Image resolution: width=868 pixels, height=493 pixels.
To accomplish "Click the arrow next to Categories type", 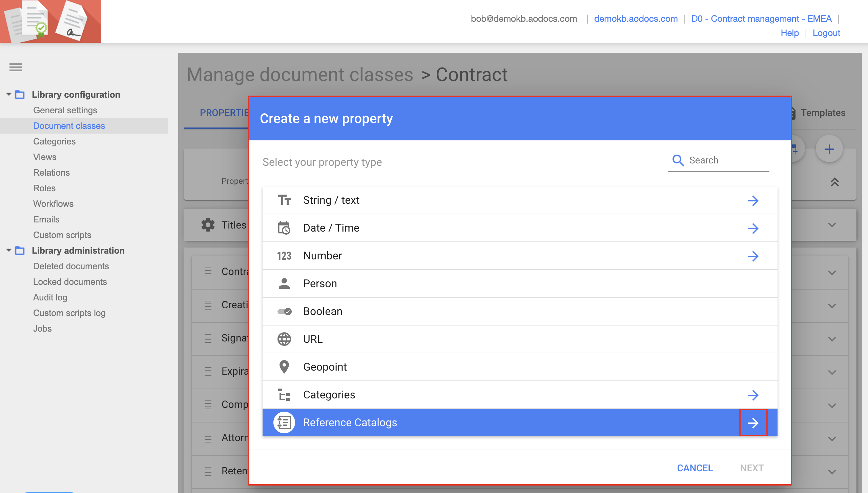I will click(x=753, y=395).
